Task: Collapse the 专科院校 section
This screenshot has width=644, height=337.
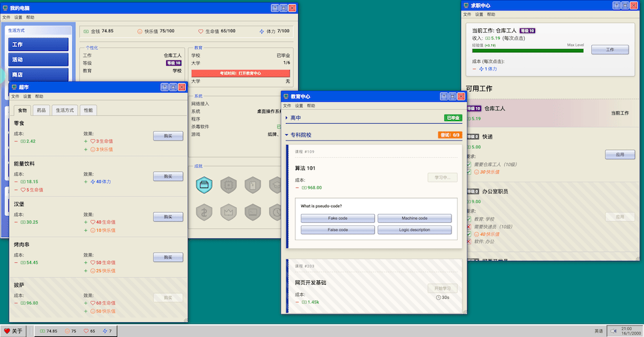Action: point(287,135)
